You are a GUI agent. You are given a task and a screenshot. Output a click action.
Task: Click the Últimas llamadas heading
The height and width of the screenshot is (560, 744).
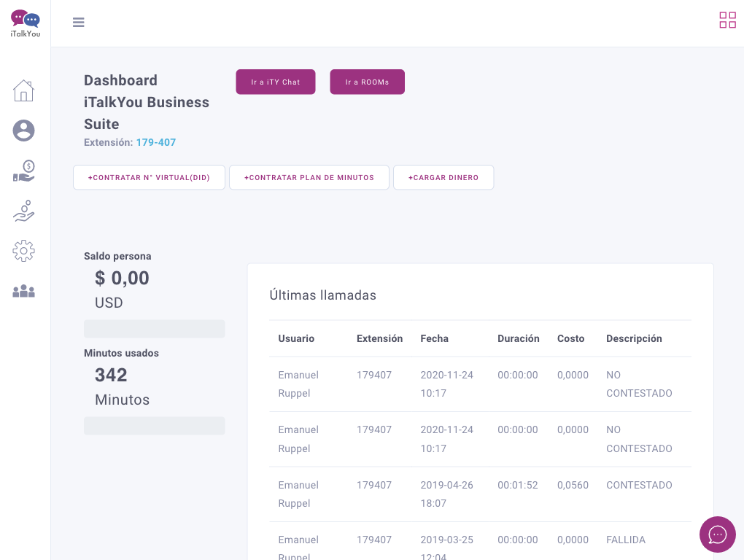322,295
